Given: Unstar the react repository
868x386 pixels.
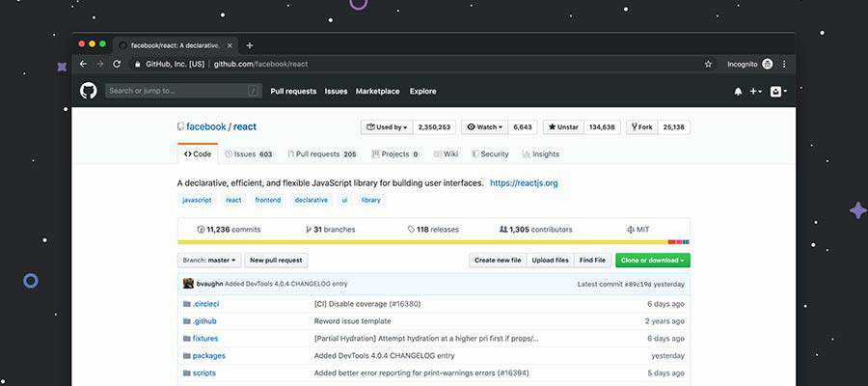Looking at the screenshot, I should point(563,126).
